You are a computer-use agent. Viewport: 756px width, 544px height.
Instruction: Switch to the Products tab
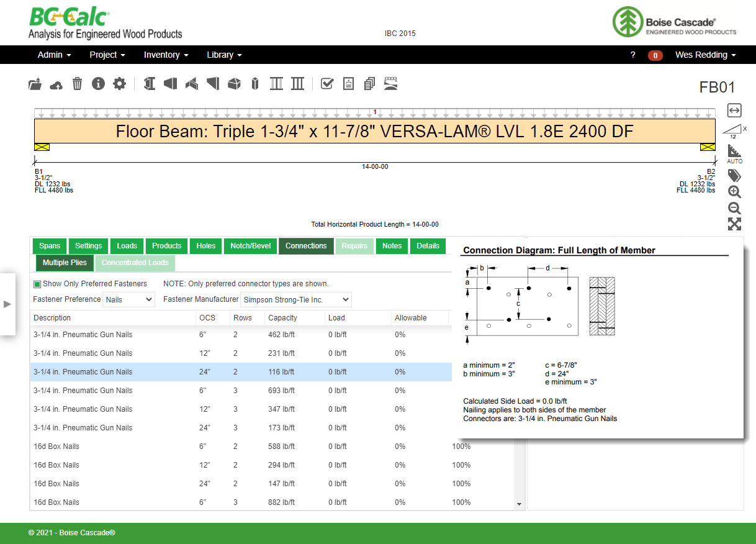167,246
